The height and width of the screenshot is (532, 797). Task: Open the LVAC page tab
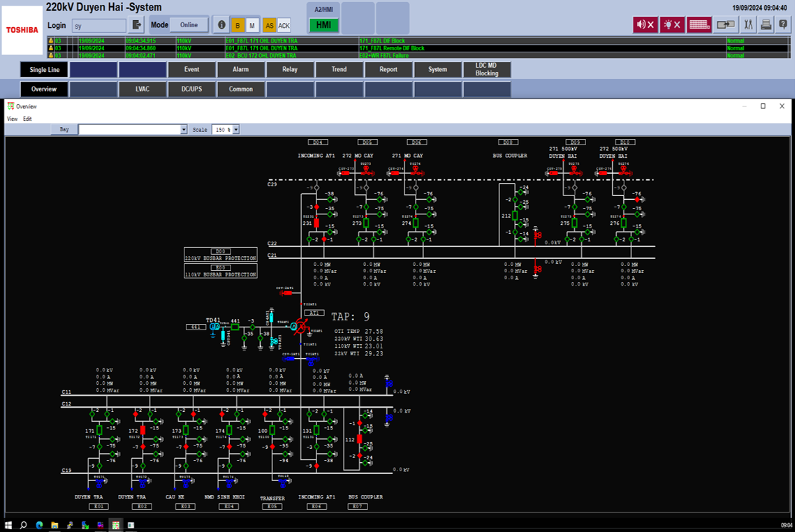coord(142,89)
